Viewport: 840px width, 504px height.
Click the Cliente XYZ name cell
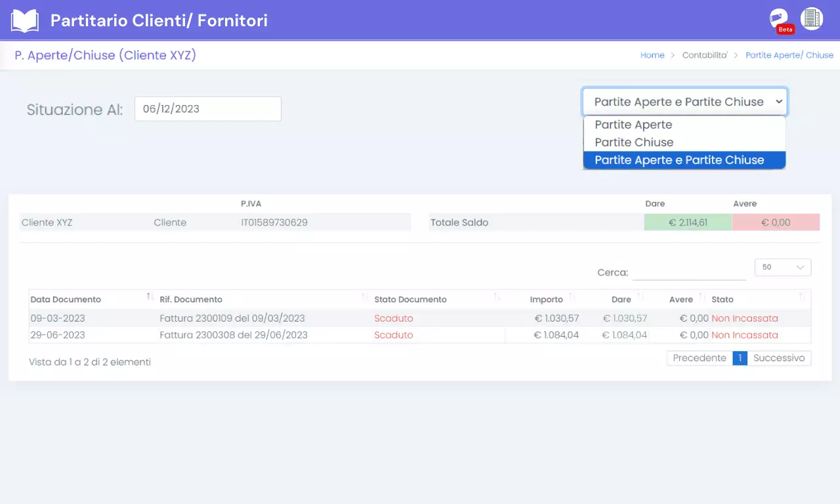point(47,222)
